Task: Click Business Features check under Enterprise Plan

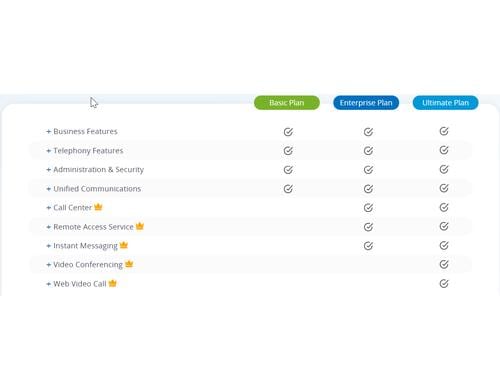Action: (x=368, y=132)
